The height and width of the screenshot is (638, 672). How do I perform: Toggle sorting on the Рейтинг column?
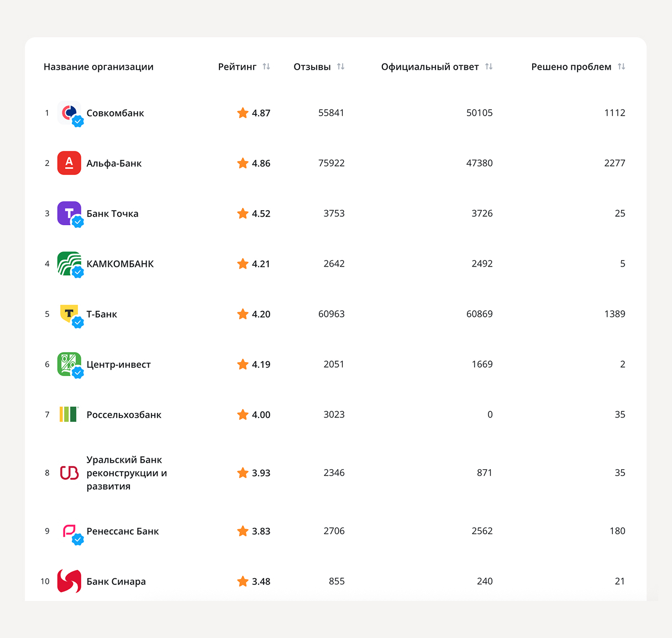[266, 66]
